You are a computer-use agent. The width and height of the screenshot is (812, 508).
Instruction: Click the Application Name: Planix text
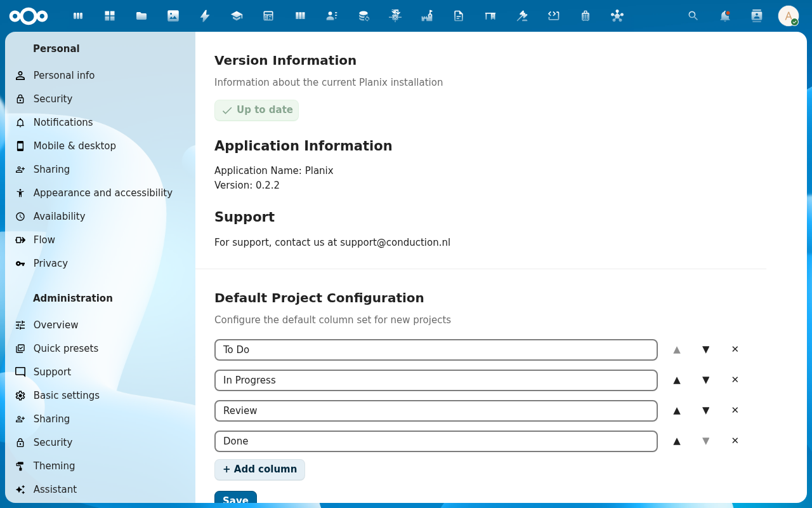point(274,171)
